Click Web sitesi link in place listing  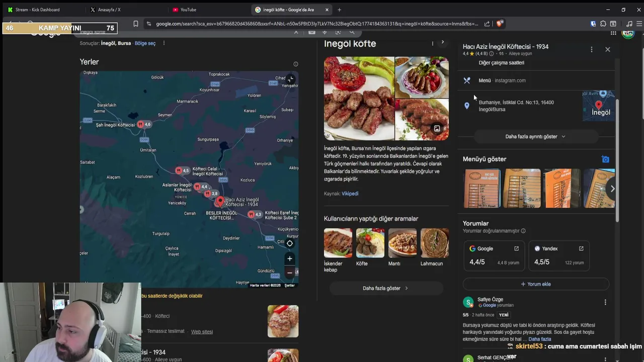point(202,332)
